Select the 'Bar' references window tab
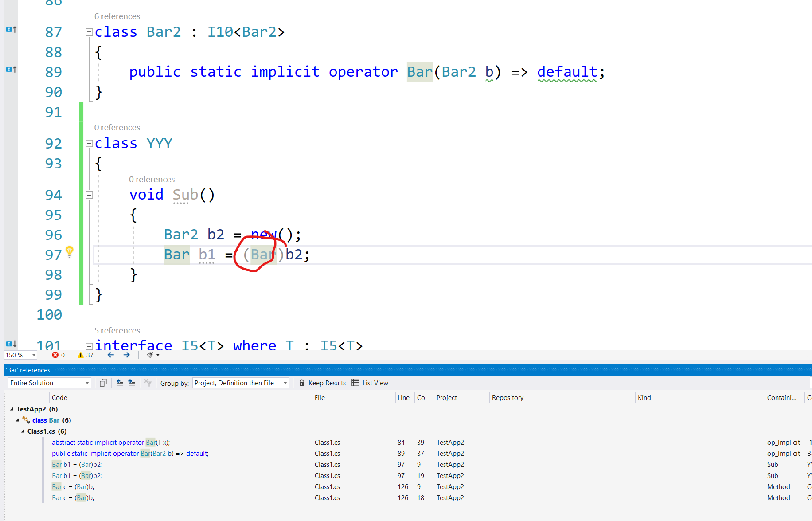 28,370
